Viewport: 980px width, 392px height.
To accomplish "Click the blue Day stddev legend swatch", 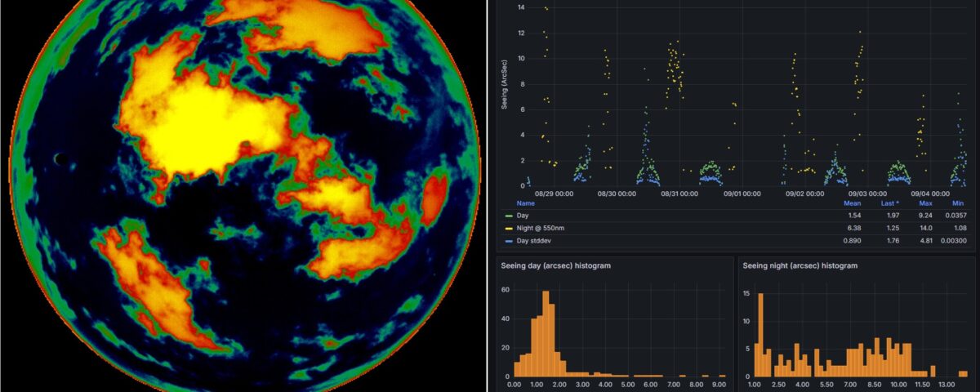I will click(x=509, y=242).
